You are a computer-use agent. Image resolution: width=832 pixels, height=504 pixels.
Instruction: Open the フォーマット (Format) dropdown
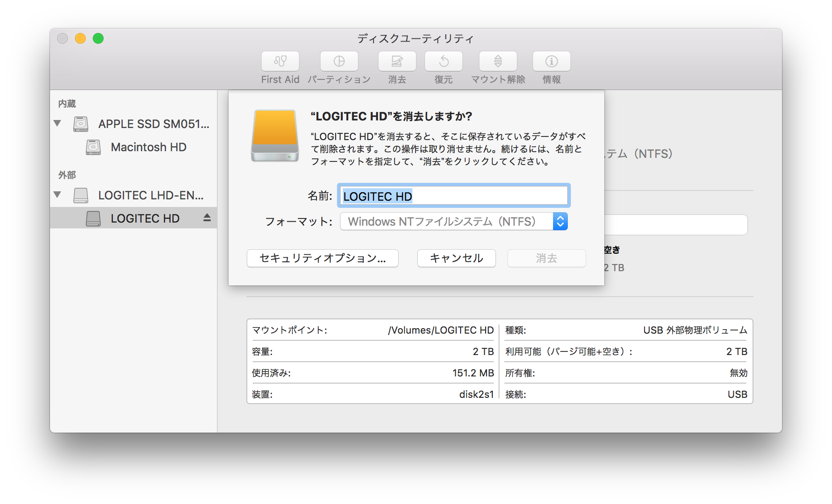[454, 221]
